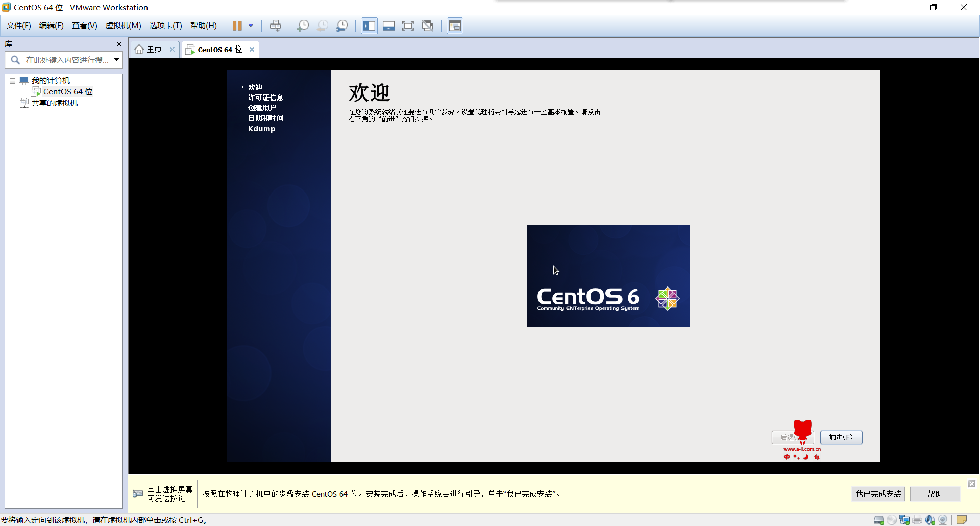
Task: Open the 文件(F) menu
Action: click(x=19, y=26)
